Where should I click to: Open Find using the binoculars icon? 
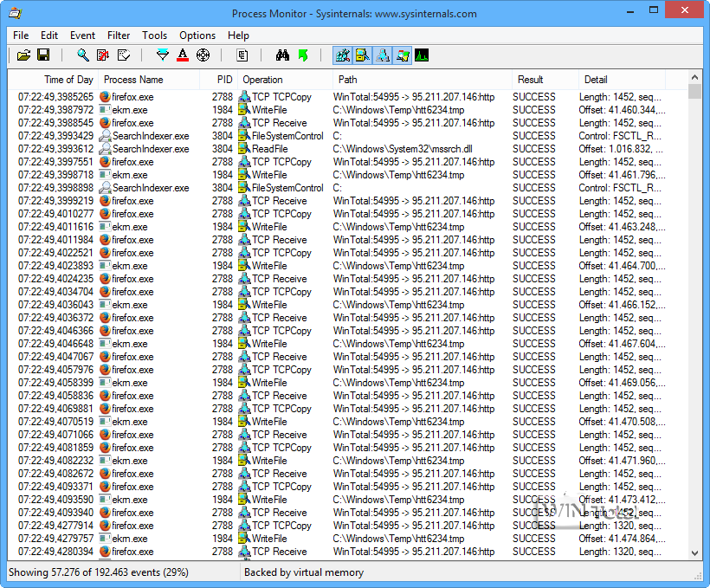point(282,55)
